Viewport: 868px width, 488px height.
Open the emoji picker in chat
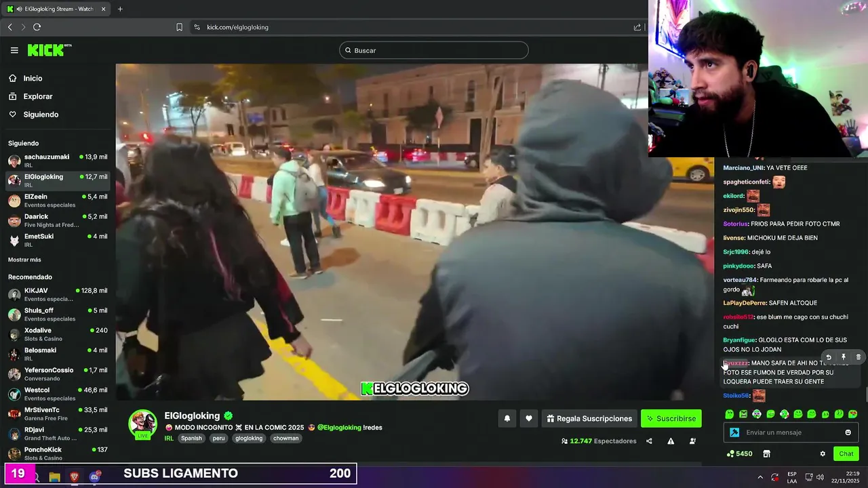coord(848,432)
